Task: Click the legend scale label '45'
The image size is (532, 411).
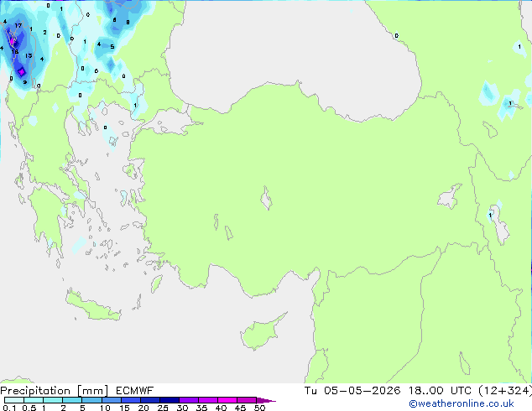Action: click(240, 408)
